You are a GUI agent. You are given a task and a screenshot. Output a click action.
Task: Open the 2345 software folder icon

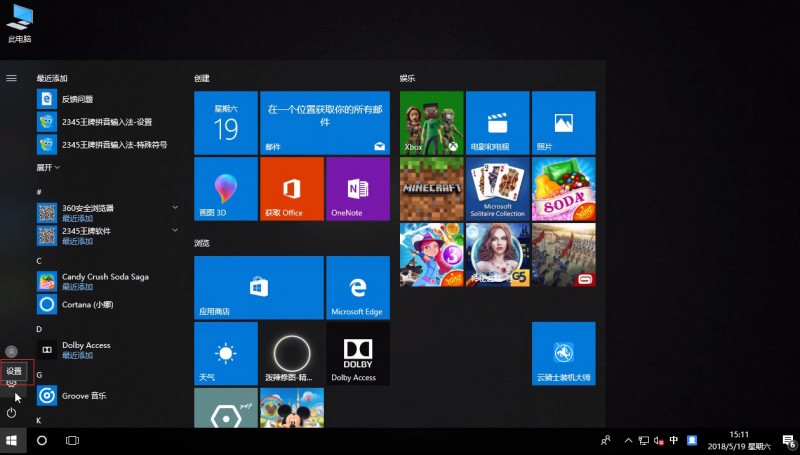coord(47,236)
